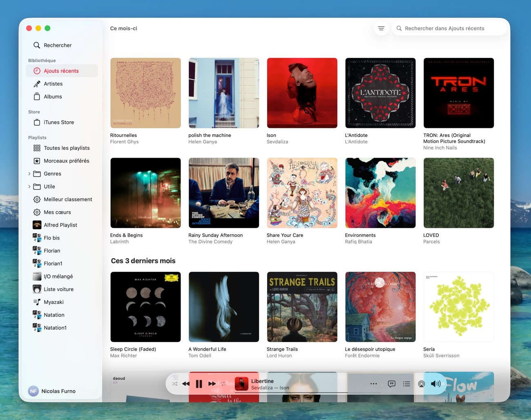This screenshot has height=420, width=531.
Task: Show the Up Next queue list
Action: coord(406,384)
